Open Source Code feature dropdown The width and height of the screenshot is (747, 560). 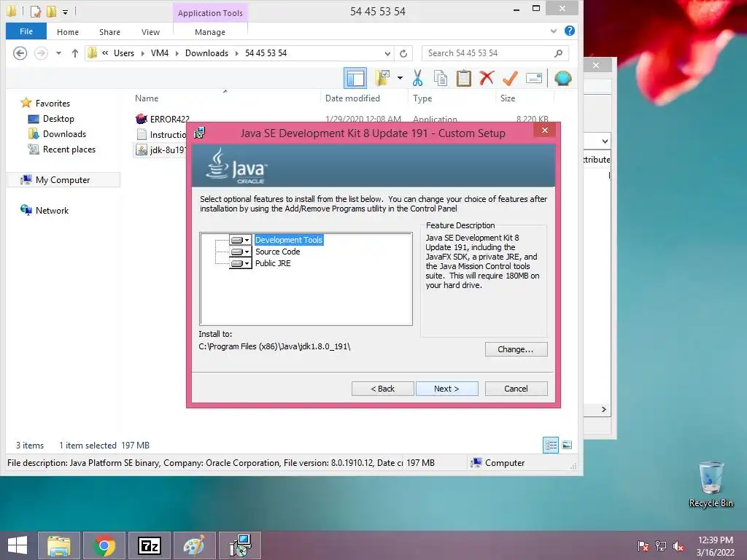tap(240, 252)
